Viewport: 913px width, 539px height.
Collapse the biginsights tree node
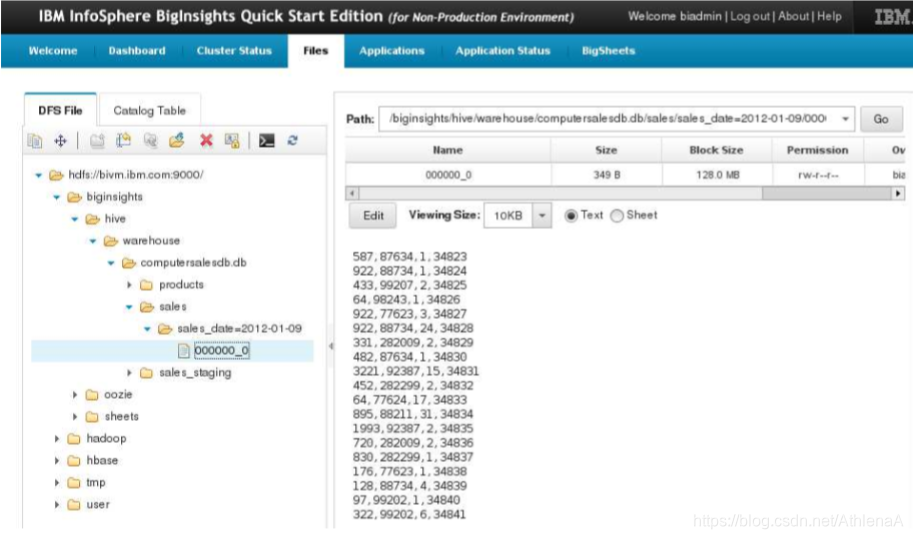click(56, 197)
